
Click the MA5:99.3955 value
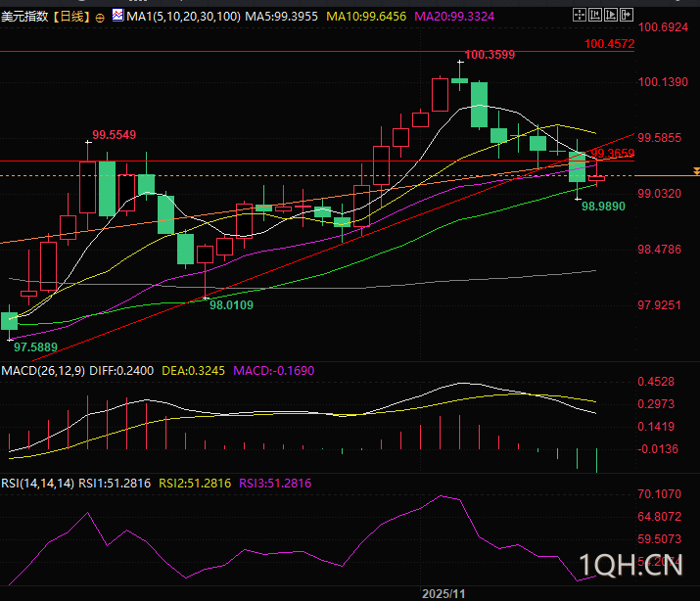(281, 17)
